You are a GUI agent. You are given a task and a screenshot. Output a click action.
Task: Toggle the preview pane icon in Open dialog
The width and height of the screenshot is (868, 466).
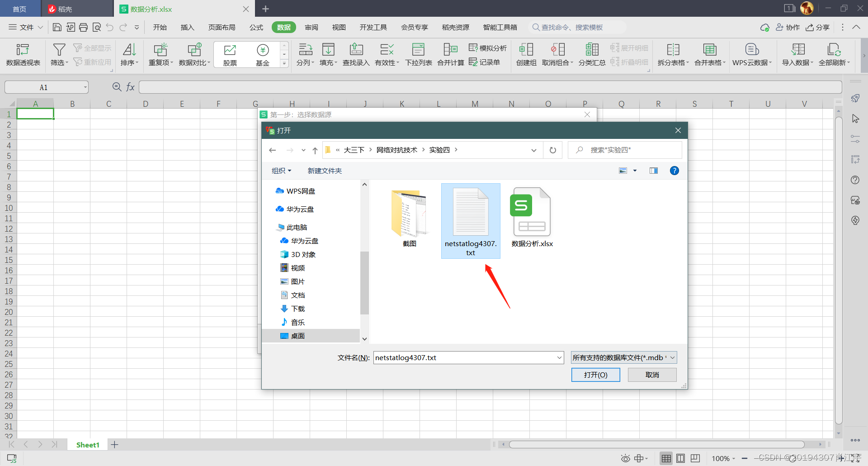click(653, 171)
